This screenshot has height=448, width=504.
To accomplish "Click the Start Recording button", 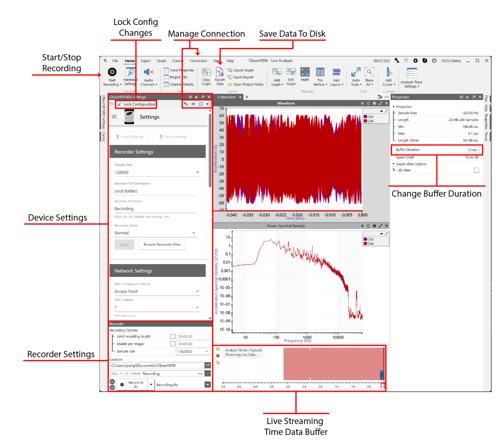I will pos(112,76).
